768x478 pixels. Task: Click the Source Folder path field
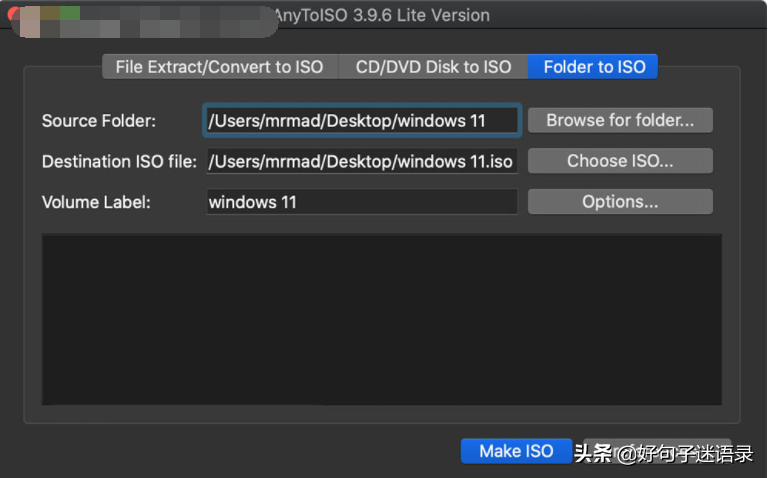pos(362,120)
